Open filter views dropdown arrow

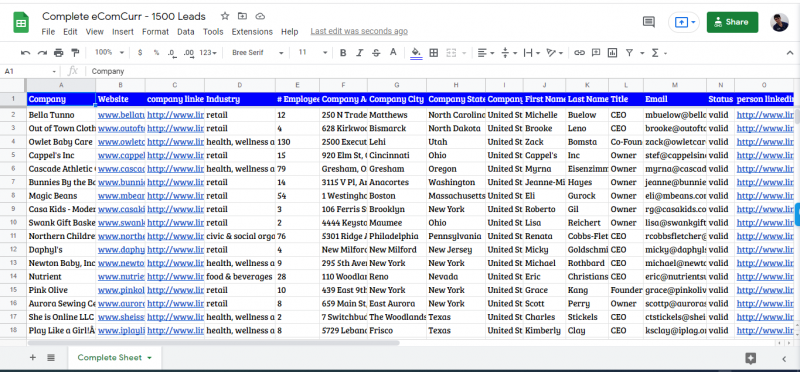[x=642, y=53]
